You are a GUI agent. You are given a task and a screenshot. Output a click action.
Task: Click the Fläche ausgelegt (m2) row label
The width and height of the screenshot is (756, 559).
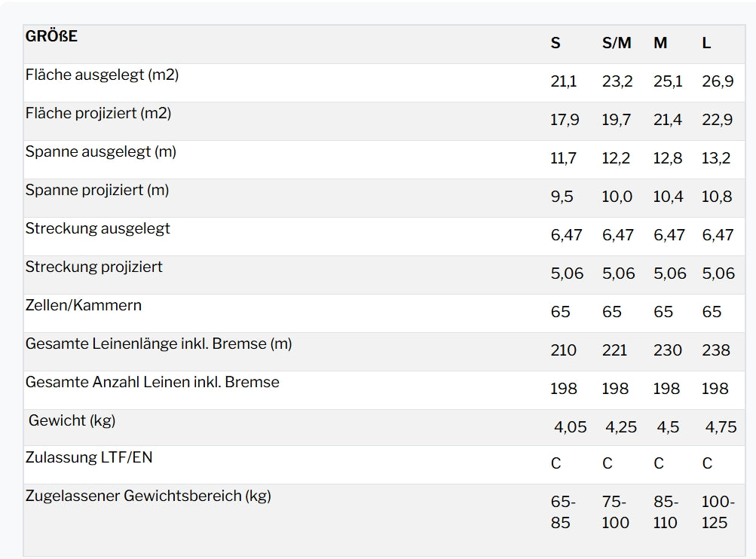click(102, 75)
